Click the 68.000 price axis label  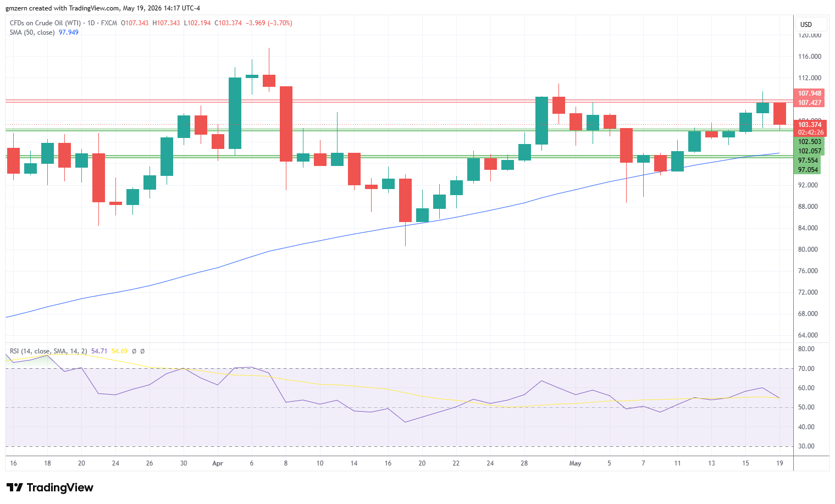[x=808, y=314]
